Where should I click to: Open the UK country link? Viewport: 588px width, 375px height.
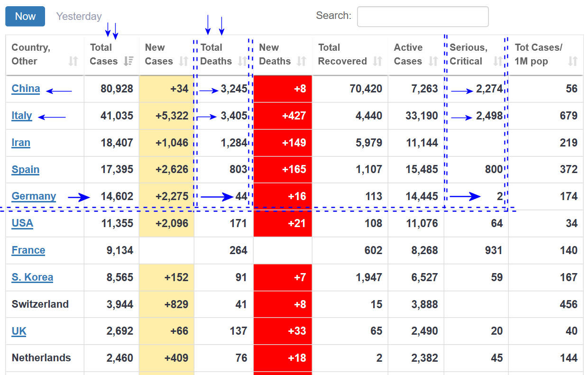point(19,331)
